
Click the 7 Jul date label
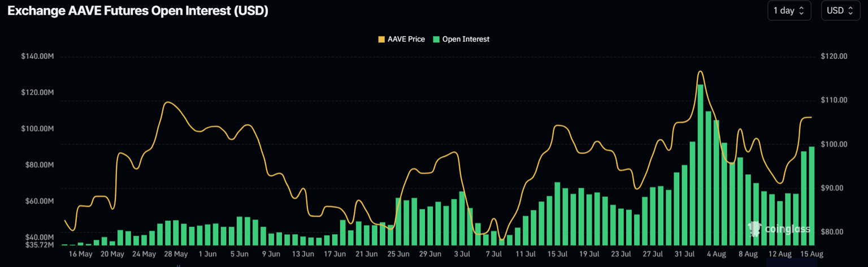493,255
